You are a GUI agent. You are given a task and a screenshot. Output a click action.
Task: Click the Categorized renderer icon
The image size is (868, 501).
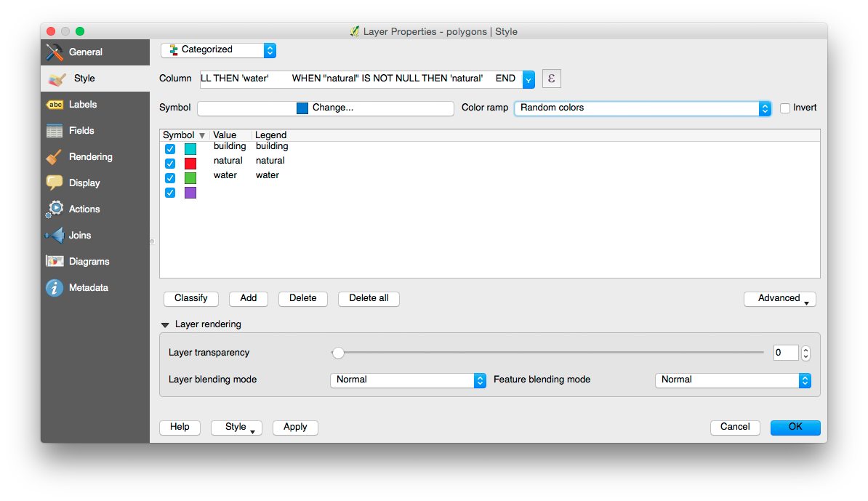(x=173, y=50)
